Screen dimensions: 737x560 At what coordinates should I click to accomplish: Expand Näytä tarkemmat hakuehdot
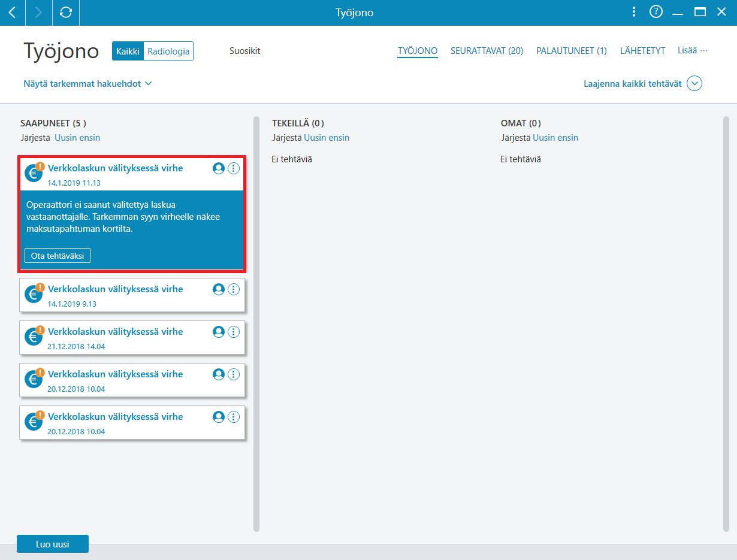point(87,84)
